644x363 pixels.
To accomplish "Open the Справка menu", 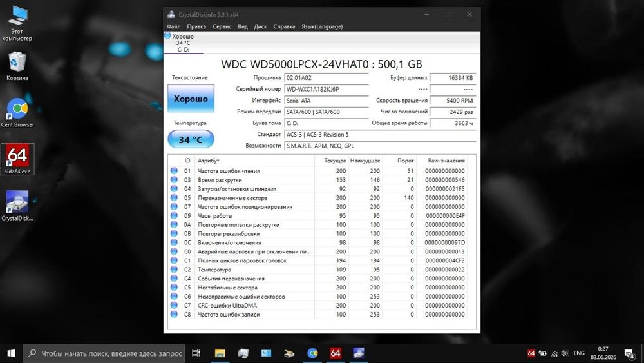I will (x=284, y=26).
